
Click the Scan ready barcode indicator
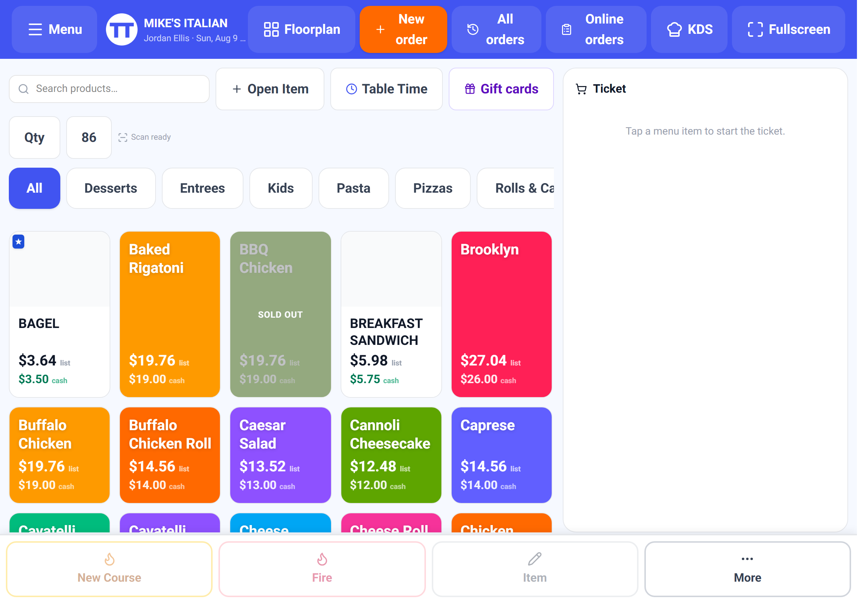point(144,137)
